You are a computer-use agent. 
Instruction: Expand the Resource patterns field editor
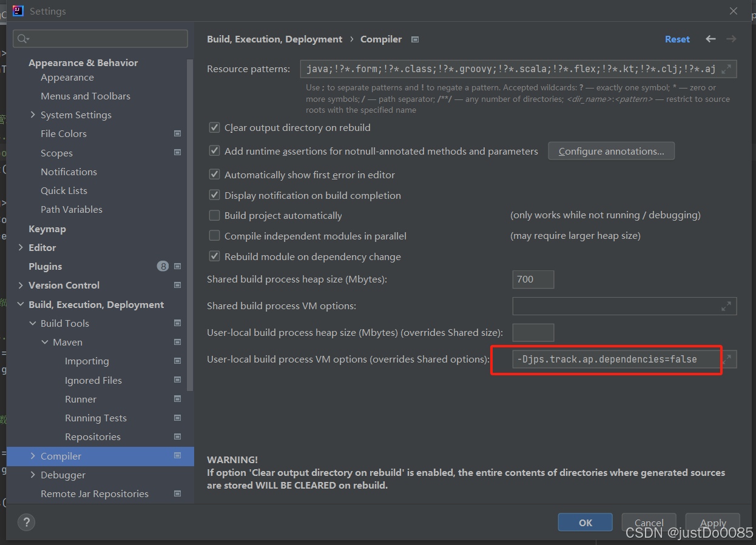(x=726, y=69)
